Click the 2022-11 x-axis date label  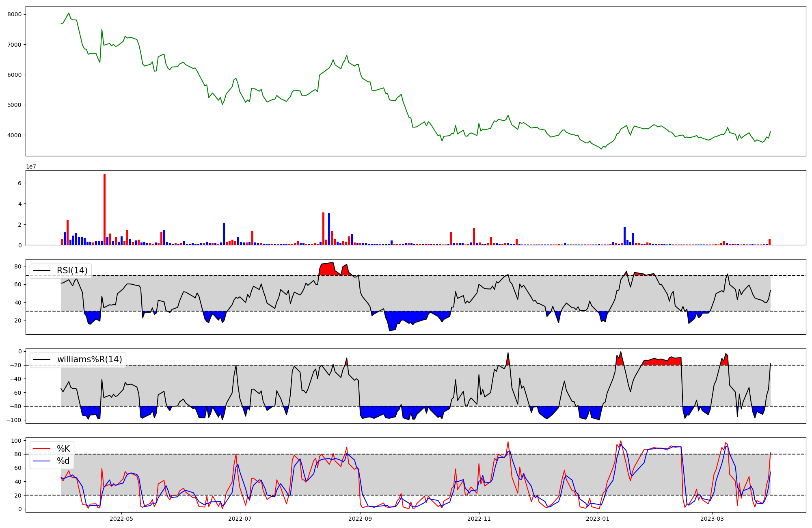(479, 519)
